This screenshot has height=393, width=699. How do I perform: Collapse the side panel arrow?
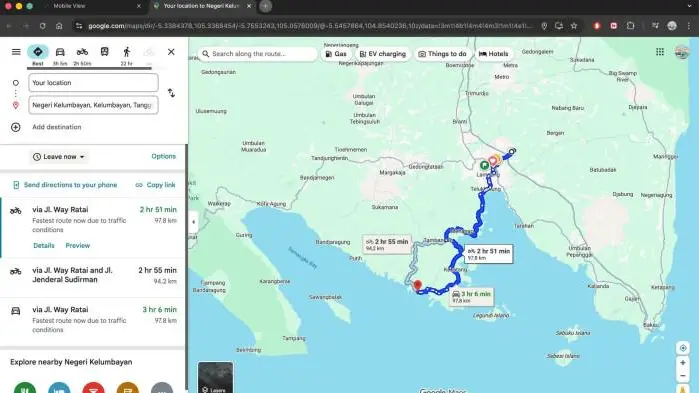click(193, 222)
